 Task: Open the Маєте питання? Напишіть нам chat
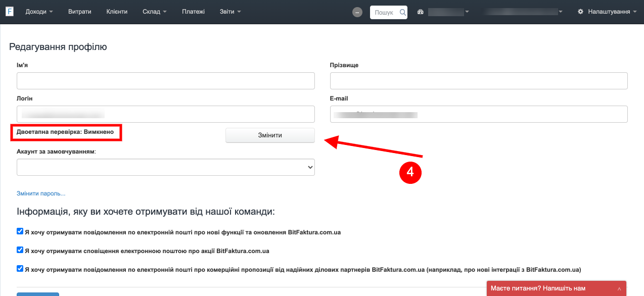click(556, 288)
